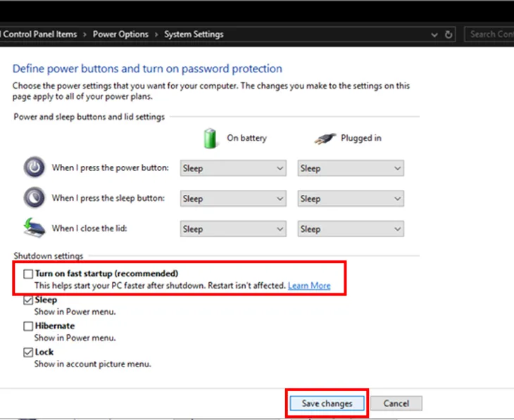514x420 pixels.
Task: Refresh the address bar location
Action: (x=449, y=34)
